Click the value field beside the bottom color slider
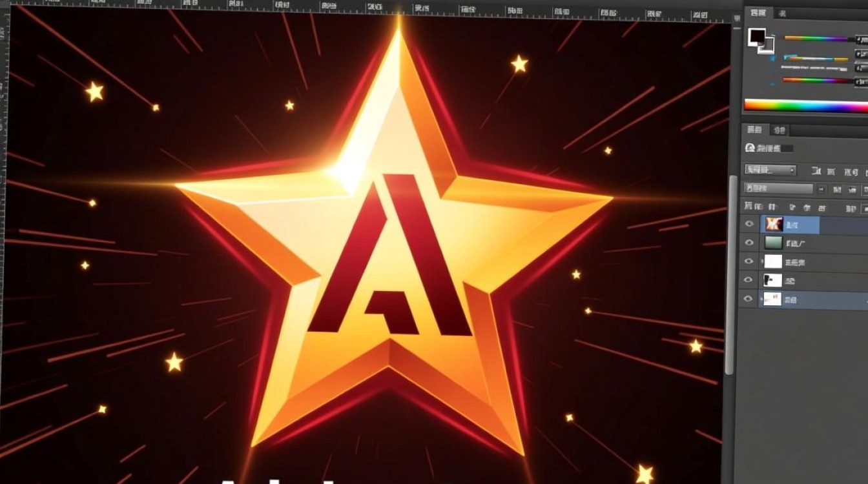Image resolution: width=868 pixels, height=484 pixels. tap(861, 81)
